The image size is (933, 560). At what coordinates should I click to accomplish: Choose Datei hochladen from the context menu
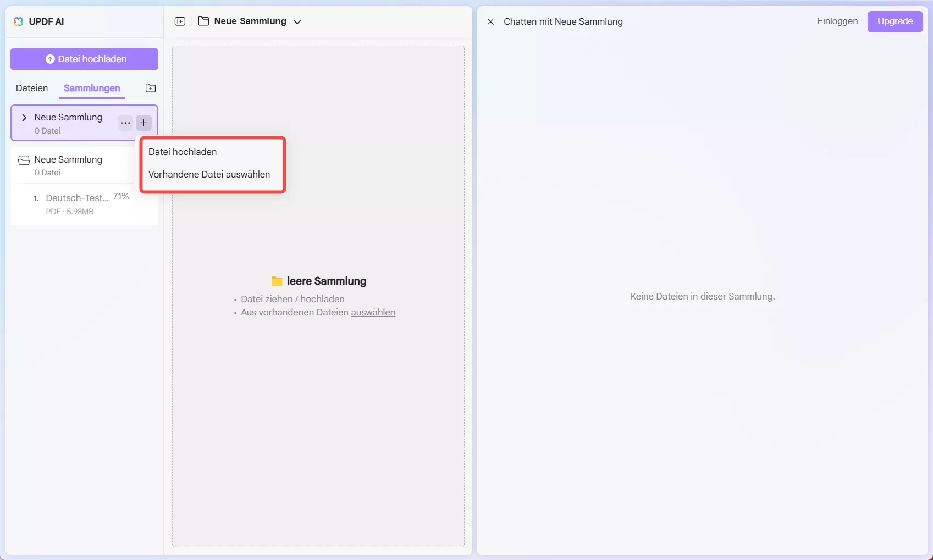point(183,152)
